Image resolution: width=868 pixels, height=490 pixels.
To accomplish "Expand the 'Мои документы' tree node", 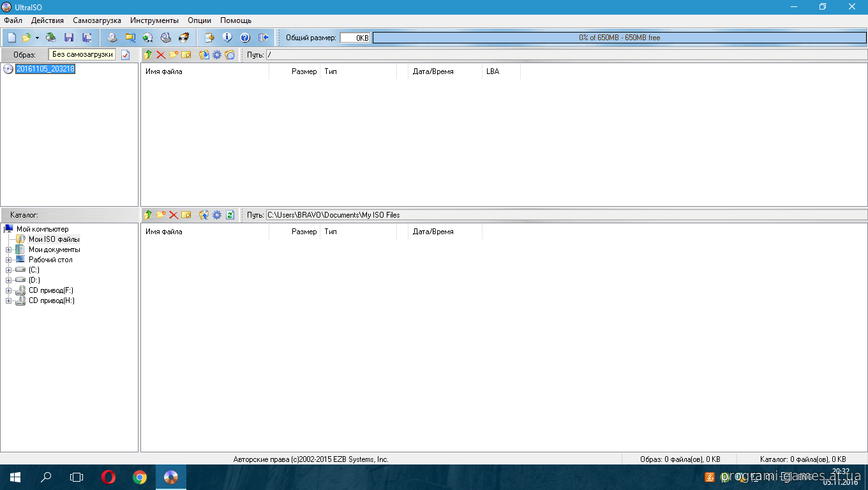I will (x=9, y=249).
